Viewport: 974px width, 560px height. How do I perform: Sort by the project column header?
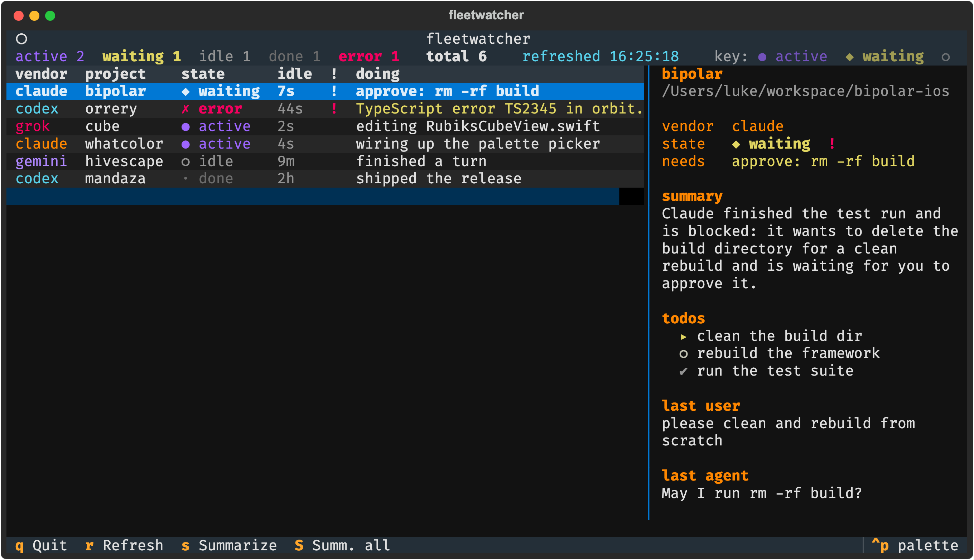(115, 74)
